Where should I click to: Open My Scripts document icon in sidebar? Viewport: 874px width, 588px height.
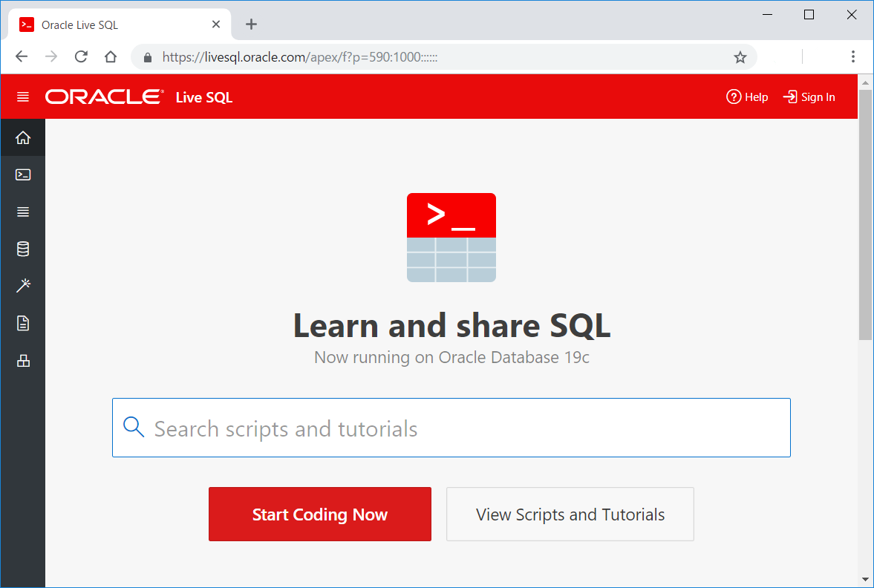22,323
